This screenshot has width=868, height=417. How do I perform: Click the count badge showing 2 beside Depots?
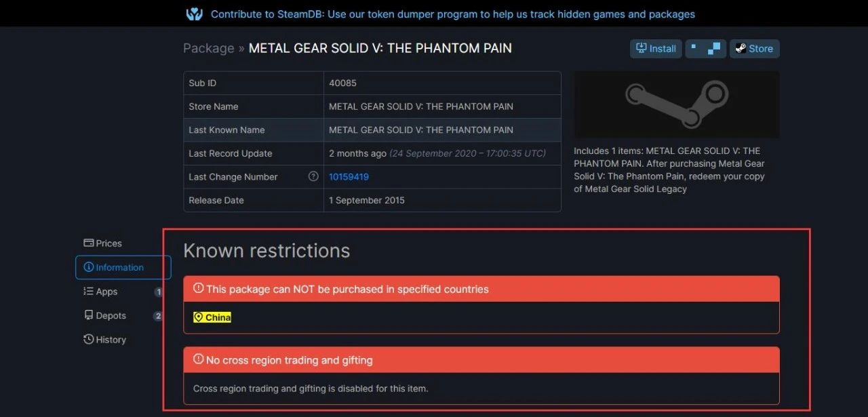tap(158, 315)
